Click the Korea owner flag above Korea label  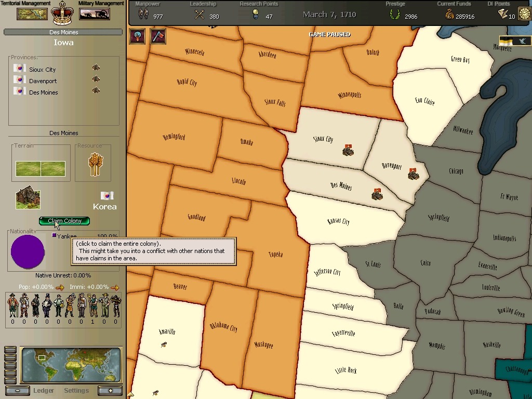[x=107, y=196]
